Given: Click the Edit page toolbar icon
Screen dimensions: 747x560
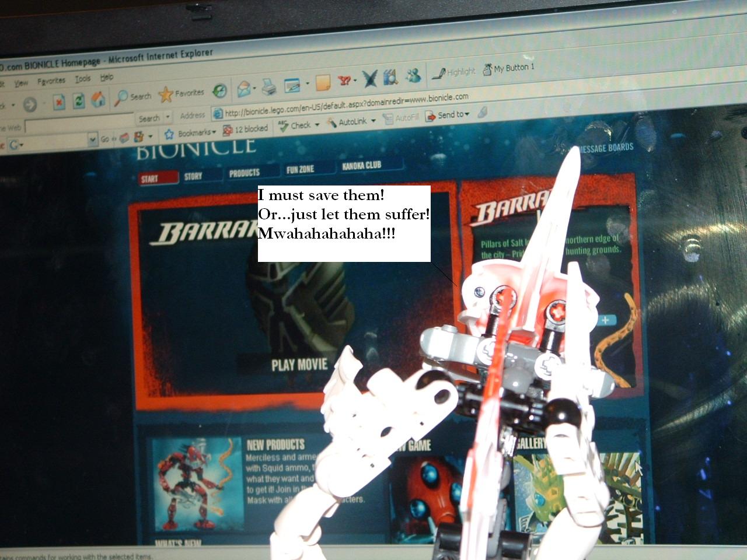Looking at the screenshot, I should point(292,86).
